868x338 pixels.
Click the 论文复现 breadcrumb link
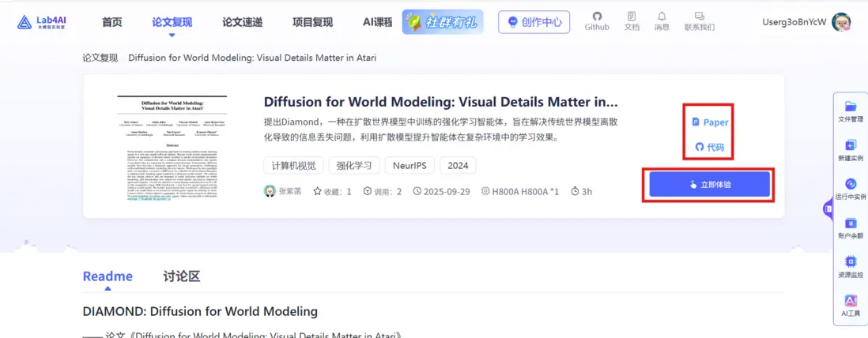click(x=100, y=58)
